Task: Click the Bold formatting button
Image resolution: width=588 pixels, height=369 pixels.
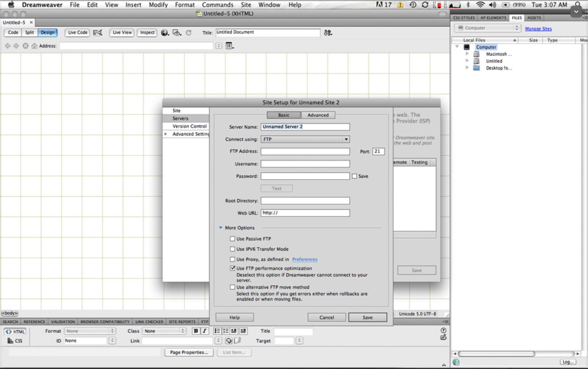Action: (x=196, y=331)
